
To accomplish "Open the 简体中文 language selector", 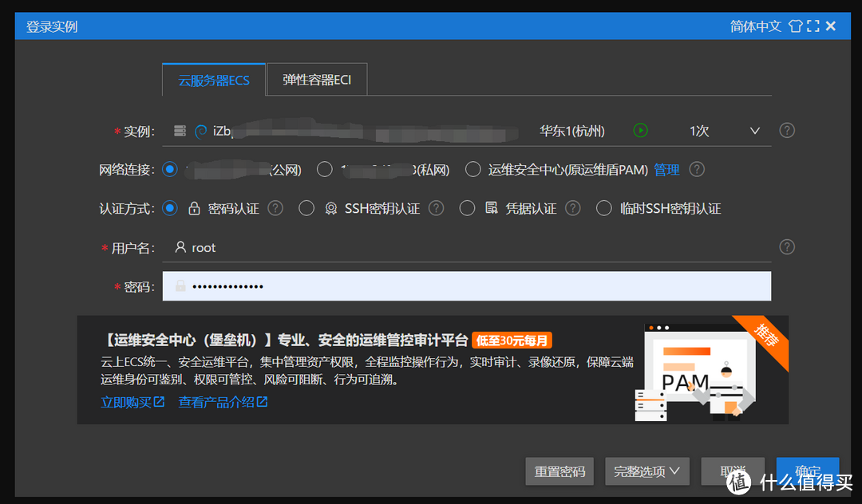I will 754,25.
